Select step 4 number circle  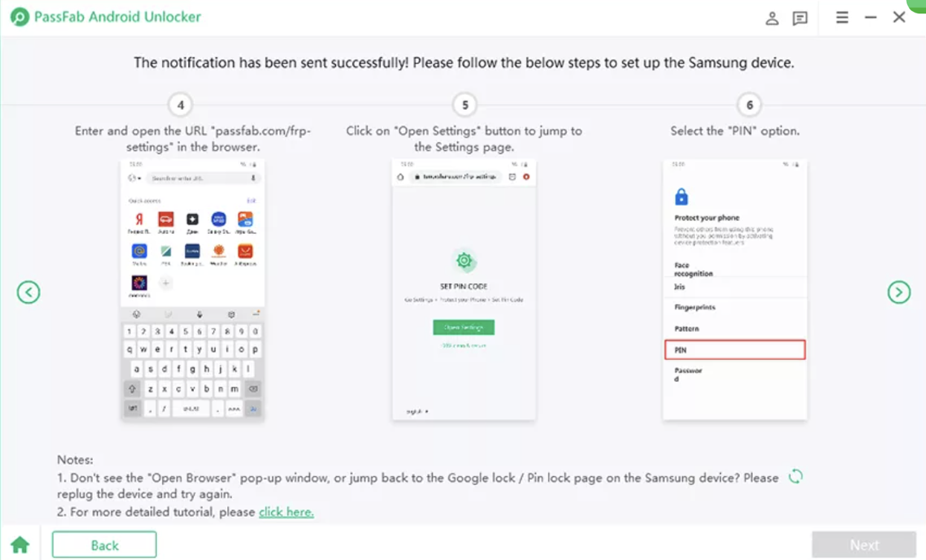pos(181,105)
